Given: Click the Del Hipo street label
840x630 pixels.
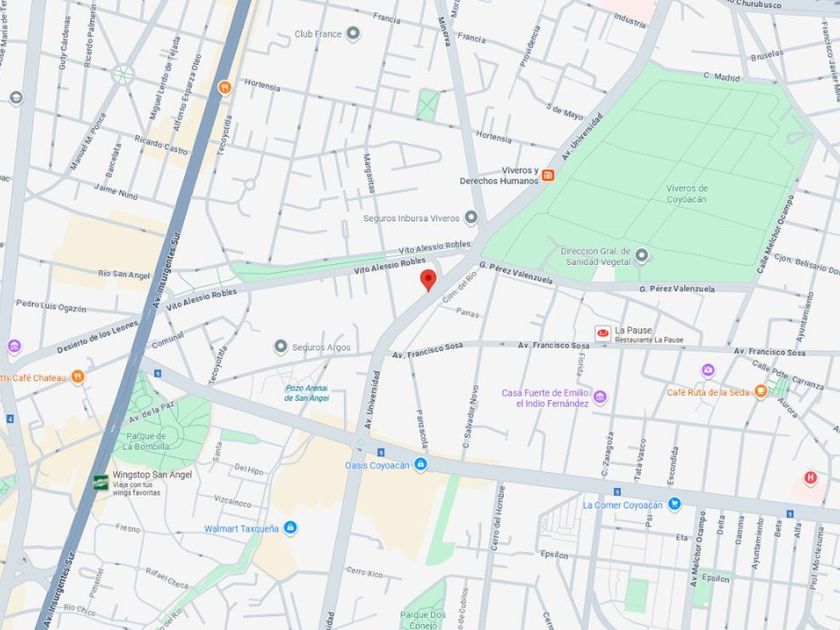Looking at the screenshot, I should [249, 469].
